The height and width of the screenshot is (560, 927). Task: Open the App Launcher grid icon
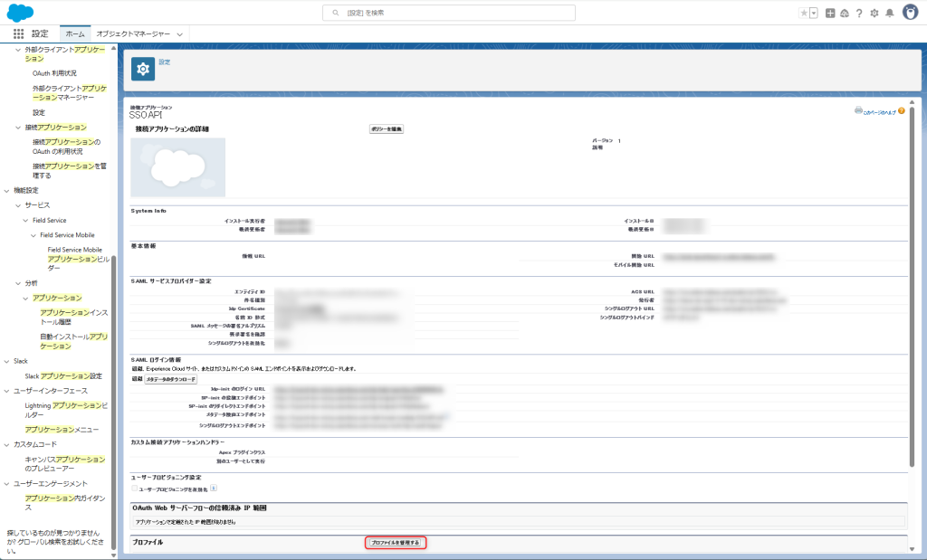[18, 33]
